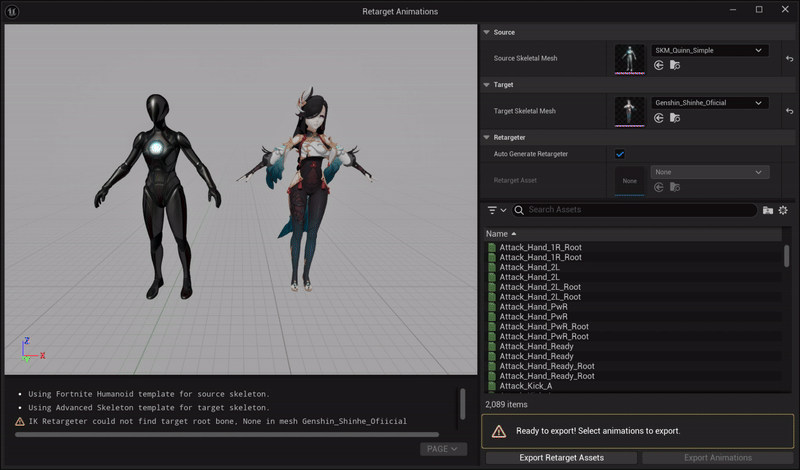The image size is (800, 470).
Task: Click the 2,089 items count text
Action: tap(506, 405)
